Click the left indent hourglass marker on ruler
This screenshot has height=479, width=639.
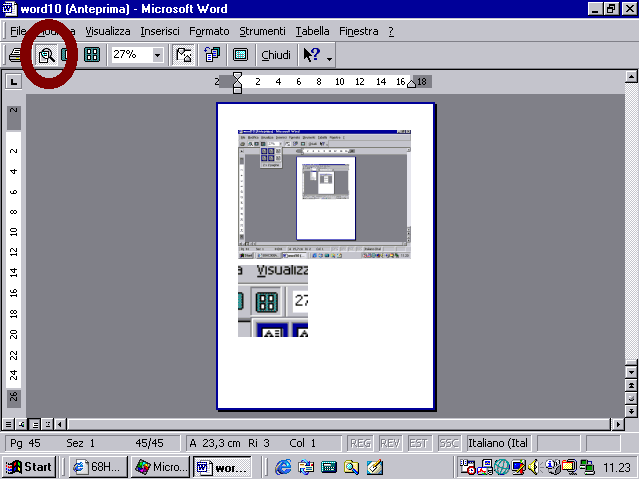click(237, 82)
